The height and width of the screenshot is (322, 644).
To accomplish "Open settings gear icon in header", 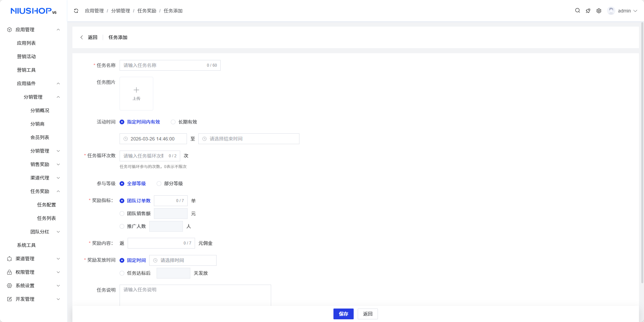I will 599,11.
